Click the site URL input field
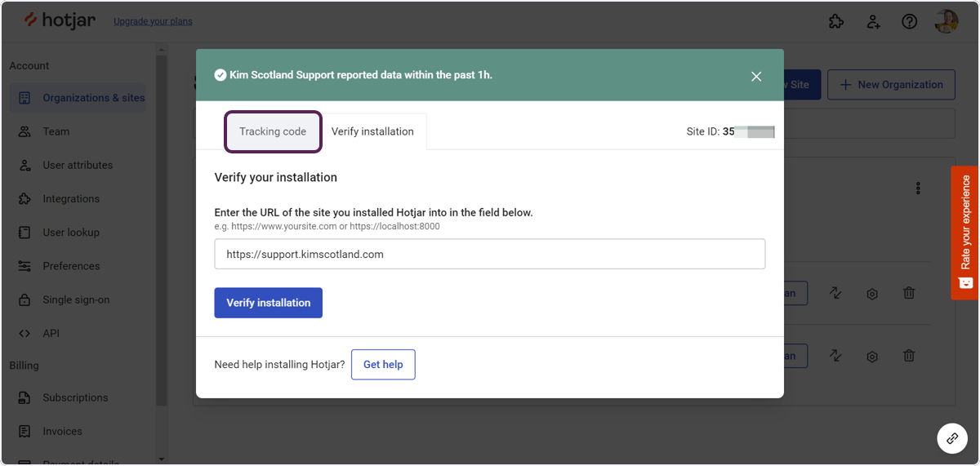This screenshot has height=466, width=980. 490,254
